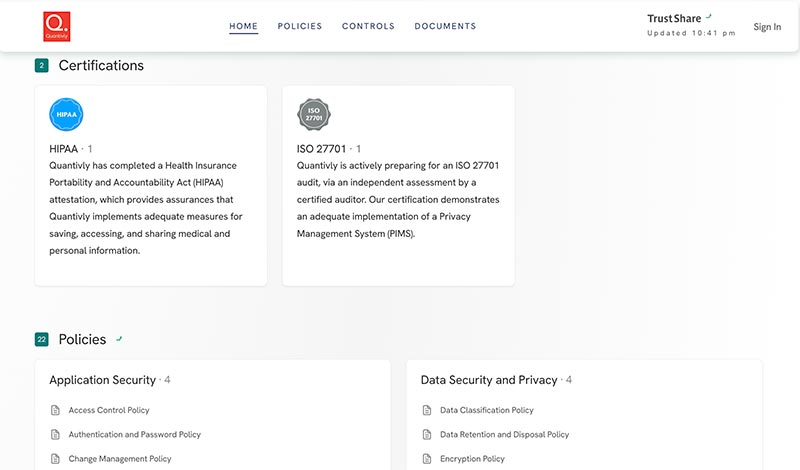The image size is (800, 470).
Task: Click the HIPAA attestation description text
Action: pyautogui.click(x=146, y=208)
